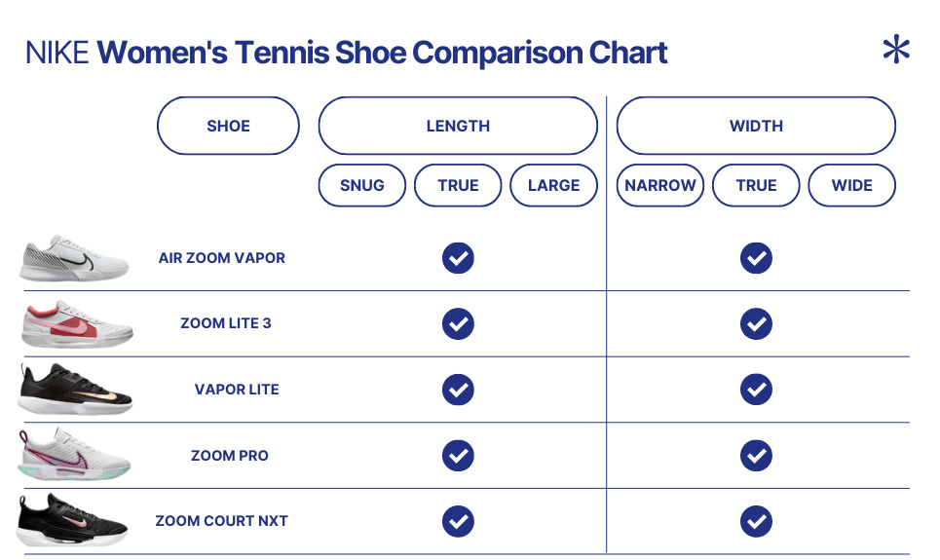Click the Vapor Lite length checkmark
Screen dimensions: 940x560
pos(458,390)
